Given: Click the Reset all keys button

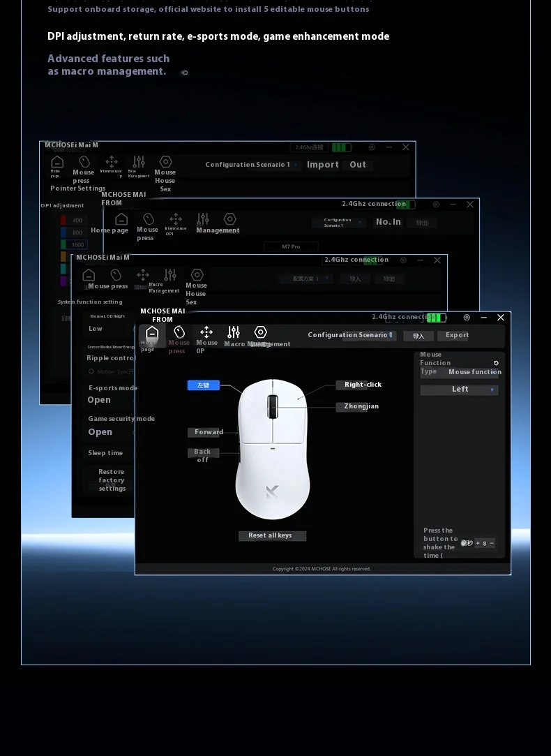Looking at the screenshot, I should coord(272,536).
